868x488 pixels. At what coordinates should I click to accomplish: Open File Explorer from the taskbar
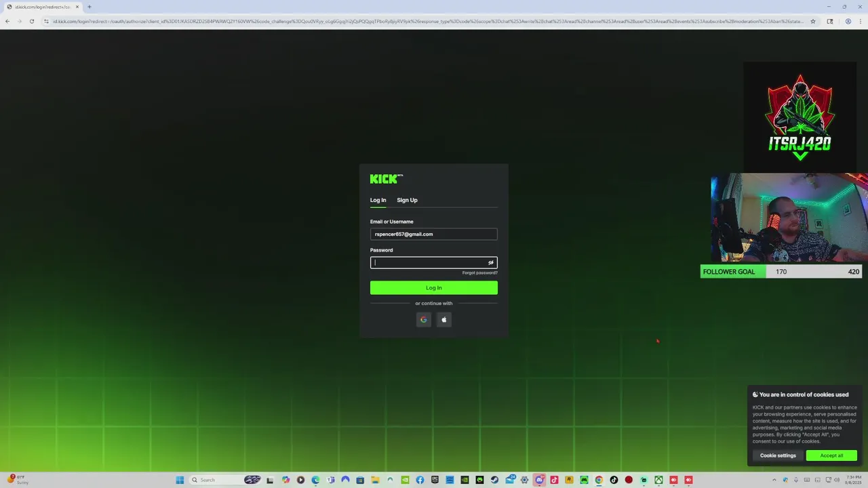[375, 480]
